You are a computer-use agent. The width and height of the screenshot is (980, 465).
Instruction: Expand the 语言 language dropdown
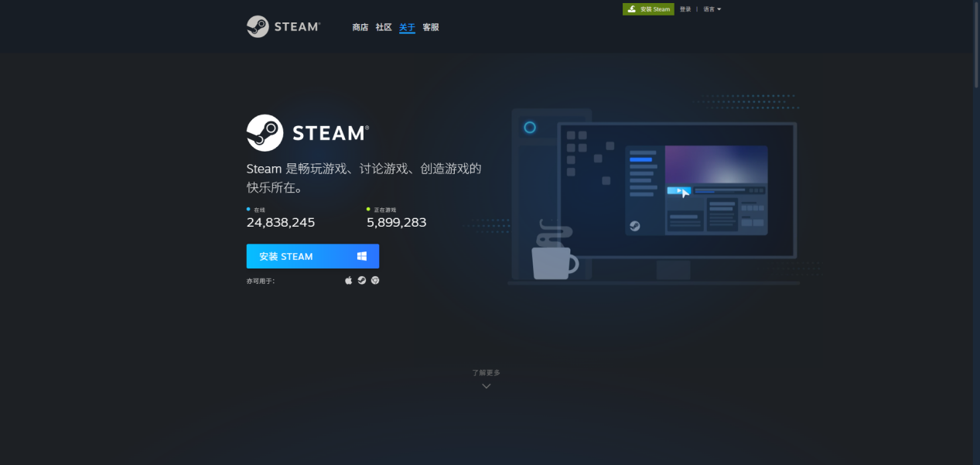point(712,9)
